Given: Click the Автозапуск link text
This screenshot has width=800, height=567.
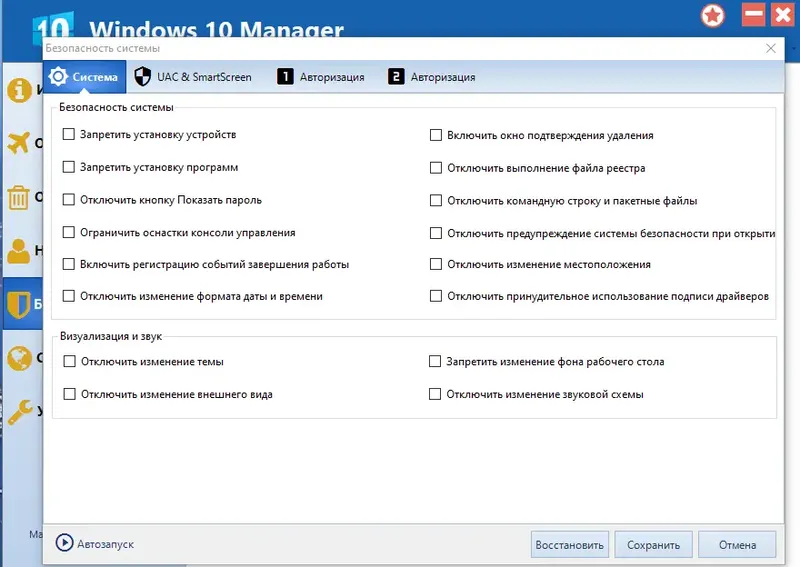Looking at the screenshot, I should [x=105, y=544].
